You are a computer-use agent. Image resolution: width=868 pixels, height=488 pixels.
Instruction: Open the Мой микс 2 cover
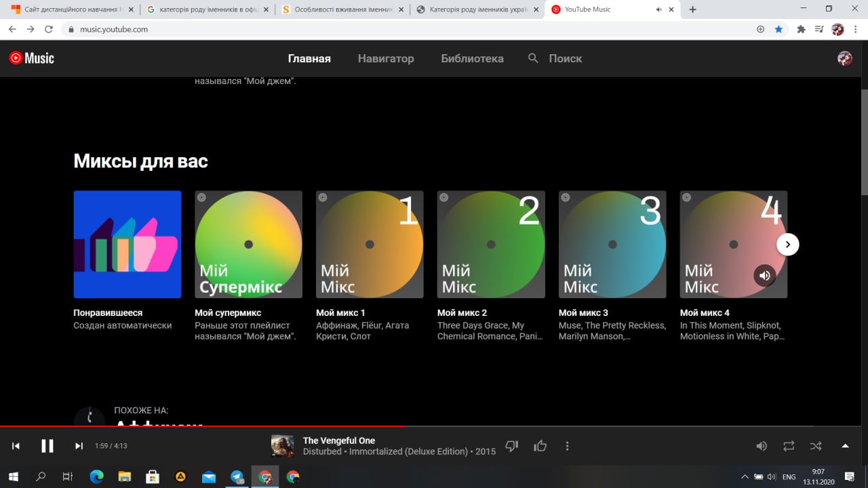pos(491,244)
